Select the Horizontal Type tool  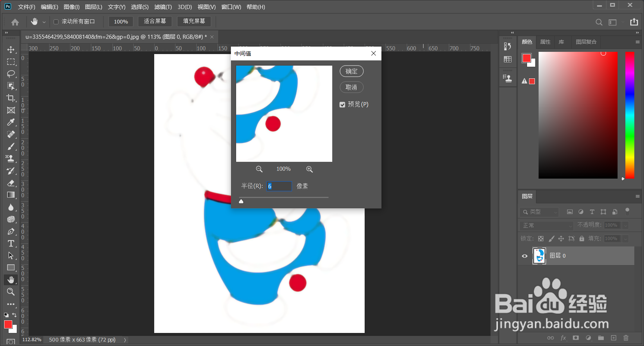pyautogui.click(x=11, y=243)
